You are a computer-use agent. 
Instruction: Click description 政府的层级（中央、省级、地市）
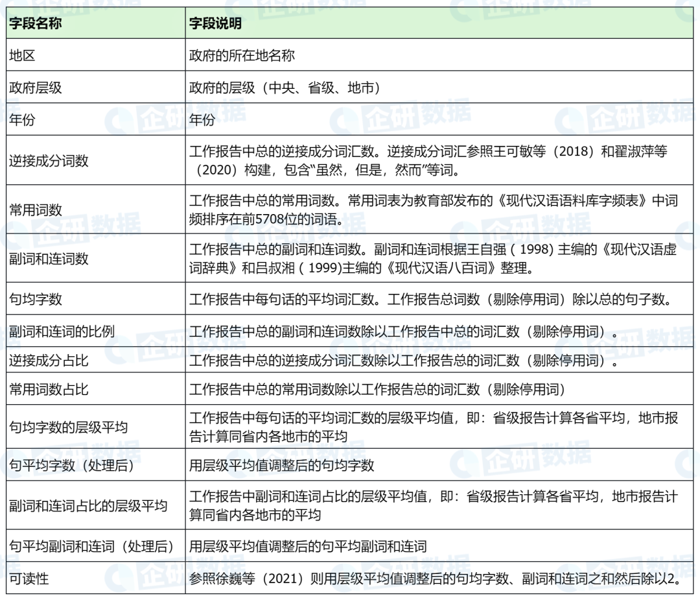point(439,87)
